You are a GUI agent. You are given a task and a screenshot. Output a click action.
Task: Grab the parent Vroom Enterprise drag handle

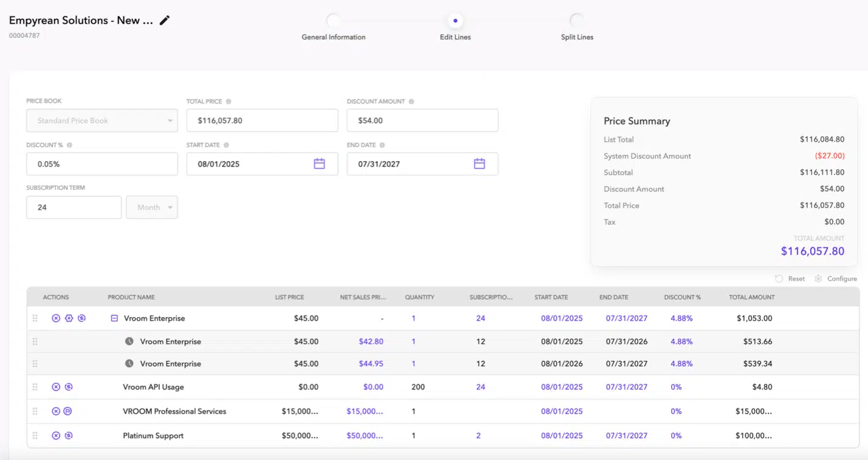point(35,318)
